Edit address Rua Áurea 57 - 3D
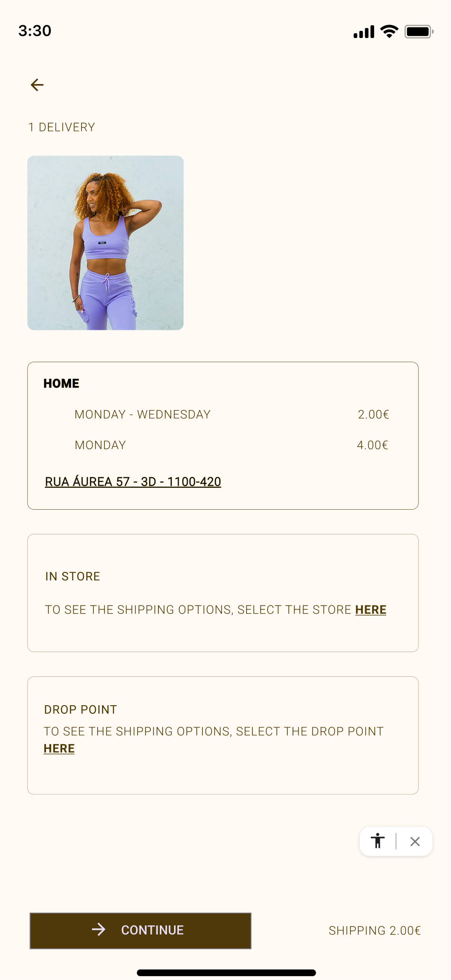This screenshot has height=980, width=451. (x=133, y=482)
